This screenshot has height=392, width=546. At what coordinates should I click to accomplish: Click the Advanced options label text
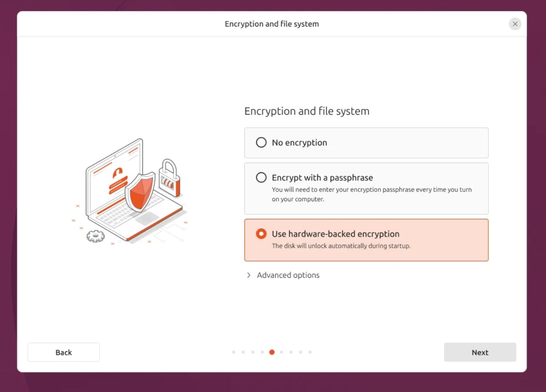point(288,275)
